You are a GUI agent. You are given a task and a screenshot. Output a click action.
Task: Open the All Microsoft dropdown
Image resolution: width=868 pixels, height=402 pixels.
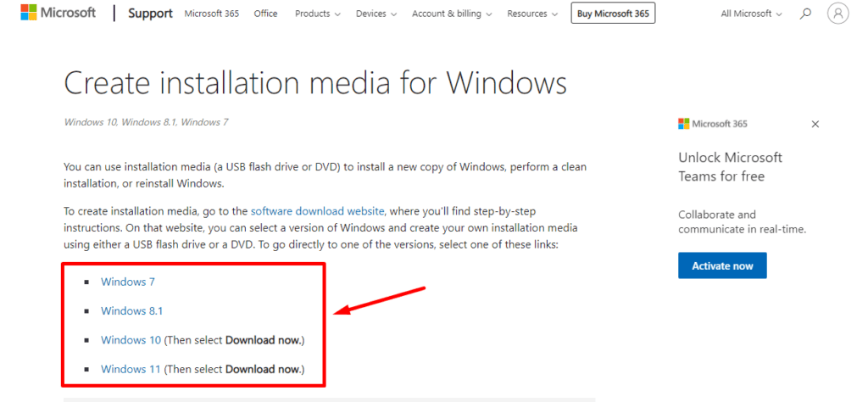[752, 14]
